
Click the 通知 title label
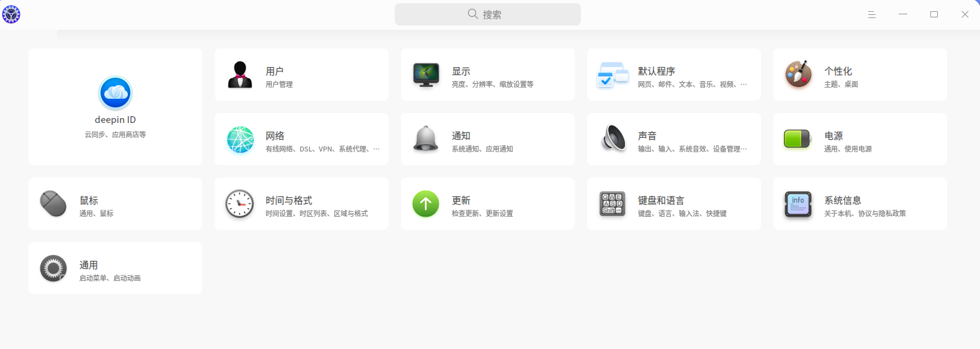(461, 136)
